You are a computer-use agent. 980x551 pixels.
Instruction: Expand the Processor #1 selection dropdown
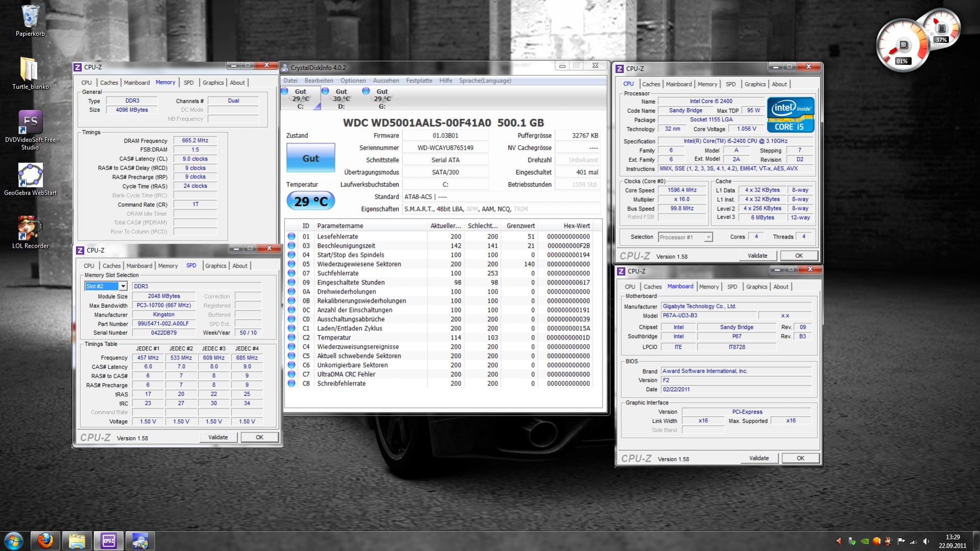pyautogui.click(x=708, y=237)
